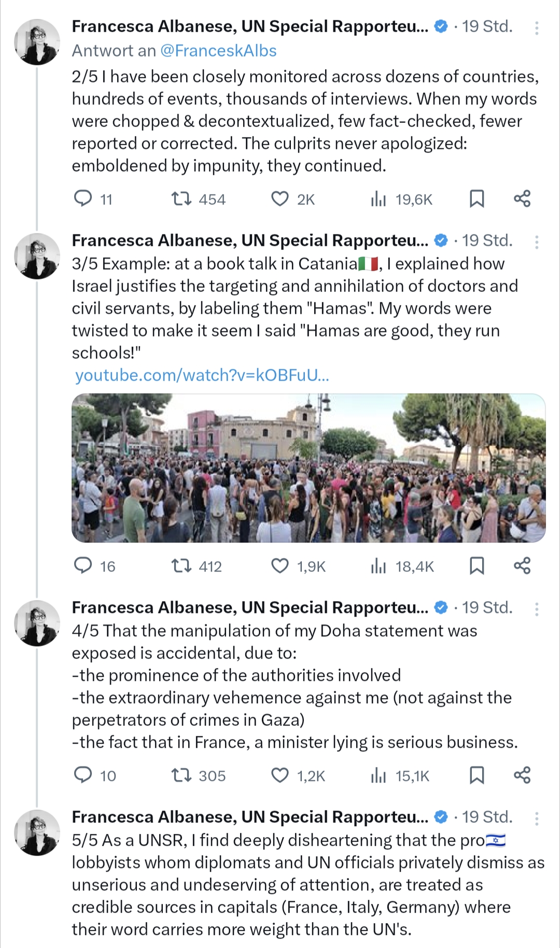Reply to the 4/5 Doha tweet
Viewport: 560px width, 948px height.
(83, 775)
